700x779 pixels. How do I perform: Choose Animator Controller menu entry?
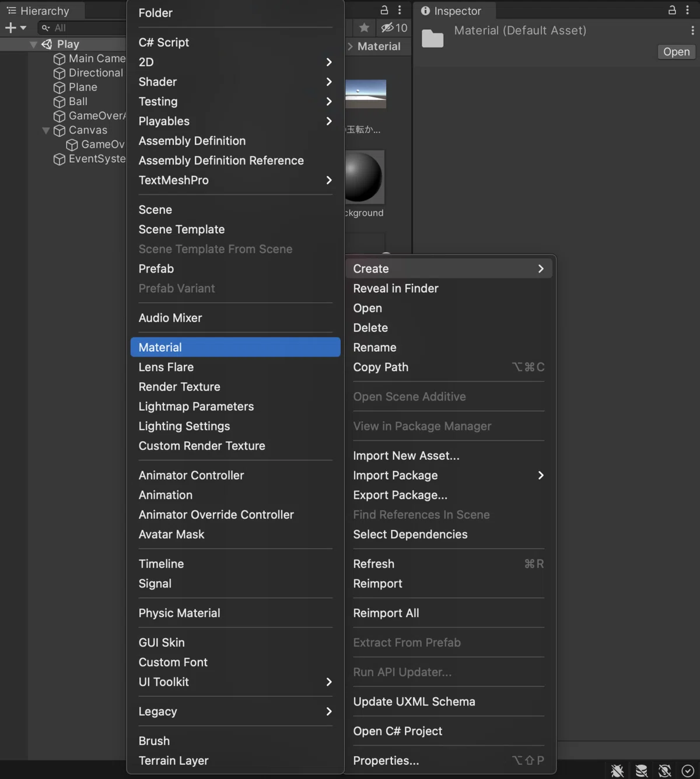coord(235,476)
